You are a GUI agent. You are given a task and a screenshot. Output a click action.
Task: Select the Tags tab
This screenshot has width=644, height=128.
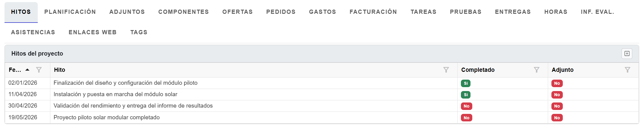coord(139,32)
